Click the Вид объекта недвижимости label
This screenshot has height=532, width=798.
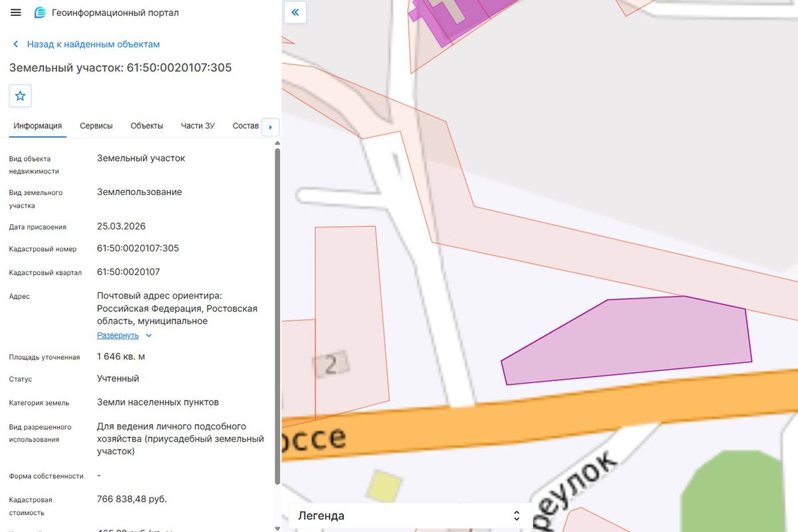tap(34, 165)
